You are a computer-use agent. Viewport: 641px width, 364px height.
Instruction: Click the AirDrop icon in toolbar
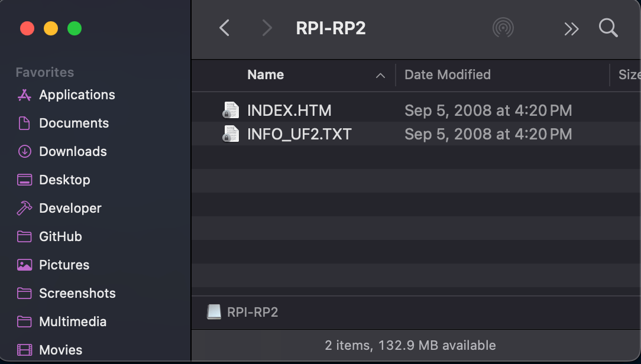(x=503, y=28)
